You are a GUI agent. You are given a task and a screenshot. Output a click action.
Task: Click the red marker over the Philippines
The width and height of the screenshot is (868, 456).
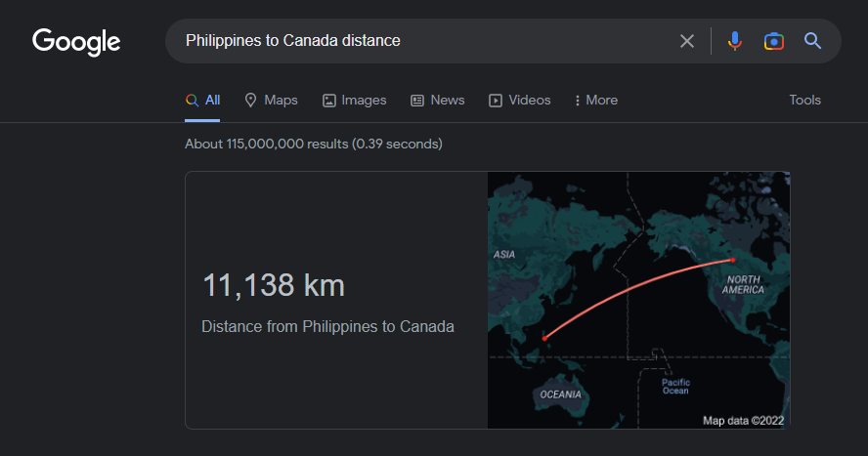tap(544, 338)
